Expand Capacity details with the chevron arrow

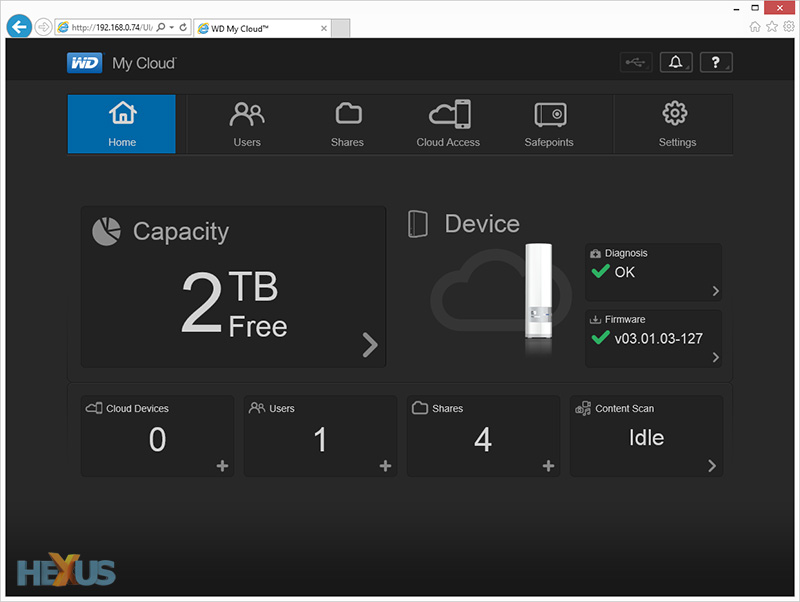[x=370, y=345]
